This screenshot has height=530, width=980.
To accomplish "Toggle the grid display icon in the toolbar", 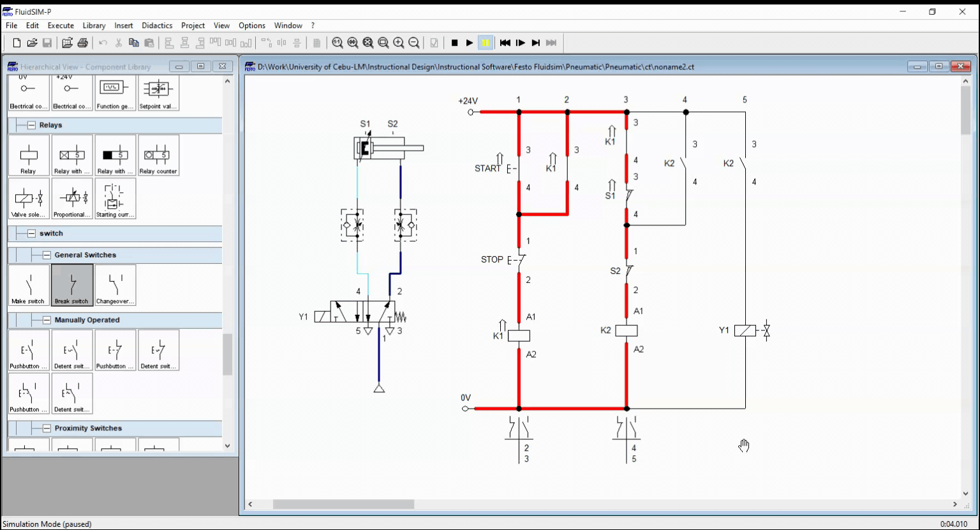I will pos(317,43).
